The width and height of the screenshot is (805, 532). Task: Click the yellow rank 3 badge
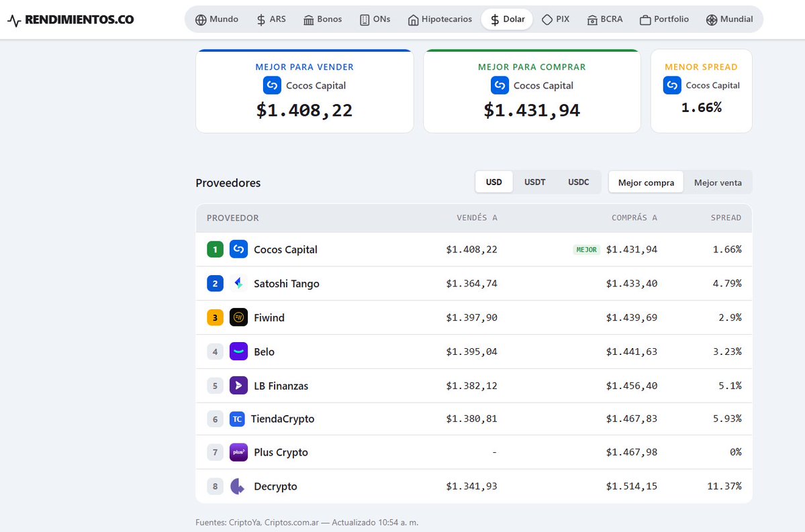click(215, 317)
